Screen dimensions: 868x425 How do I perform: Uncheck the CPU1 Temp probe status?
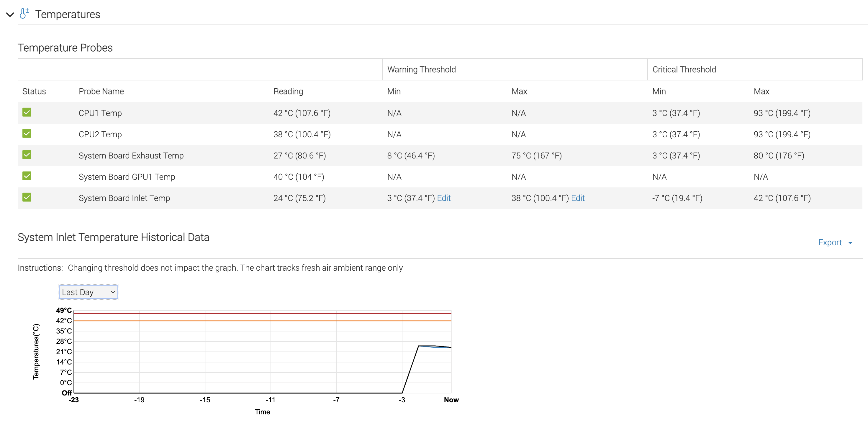[x=27, y=112]
